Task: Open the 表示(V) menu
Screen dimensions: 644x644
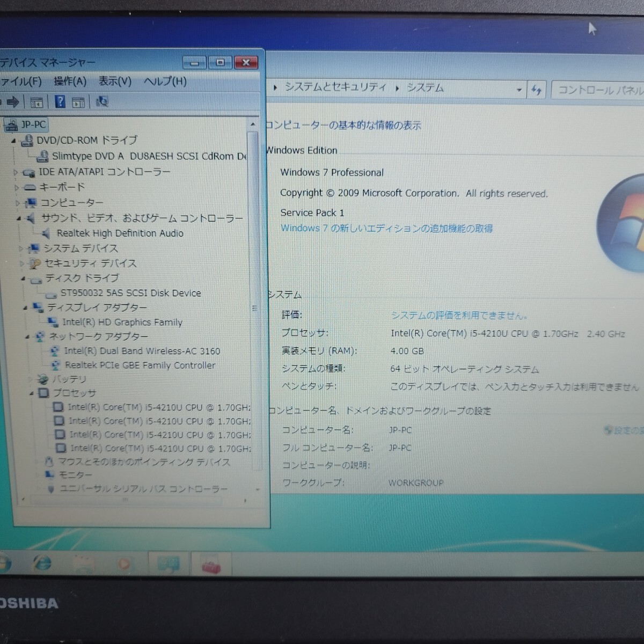Action: pyautogui.click(x=114, y=82)
